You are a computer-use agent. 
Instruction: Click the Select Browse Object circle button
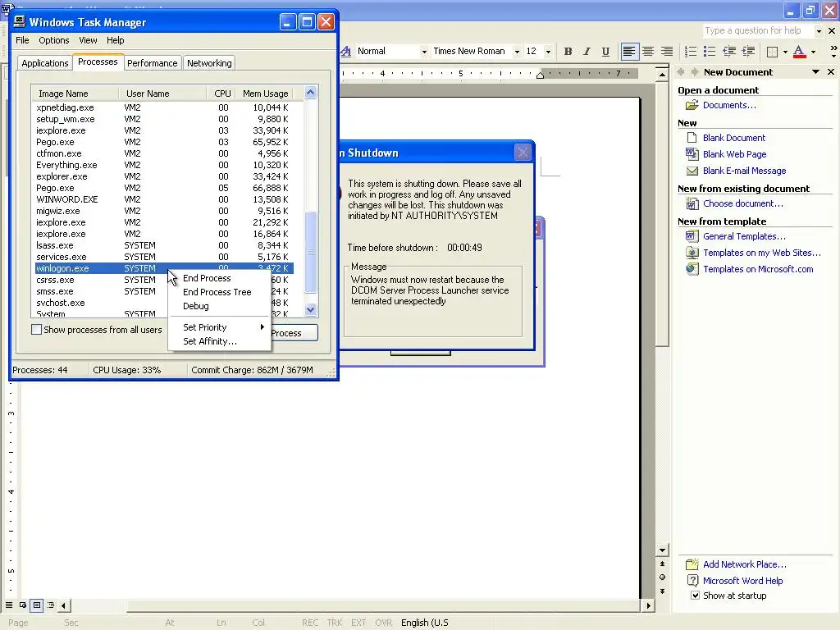pos(662,577)
